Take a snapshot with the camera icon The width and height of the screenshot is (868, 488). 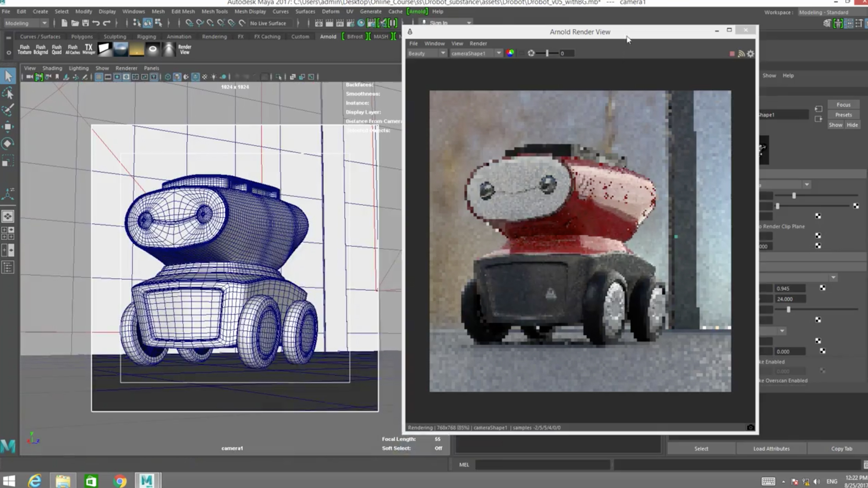750,427
